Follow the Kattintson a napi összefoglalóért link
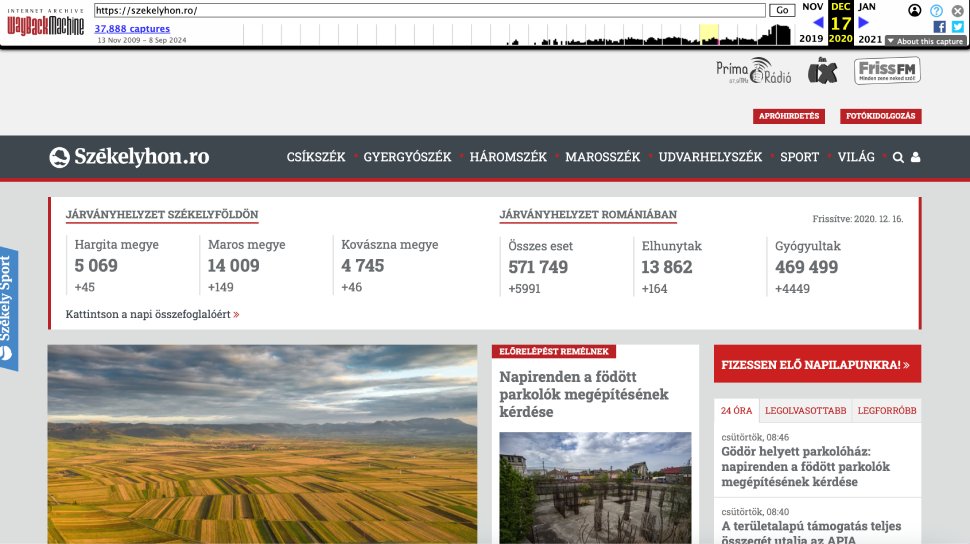Image resolution: width=970 pixels, height=544 pixels. (x=152, y=314)
